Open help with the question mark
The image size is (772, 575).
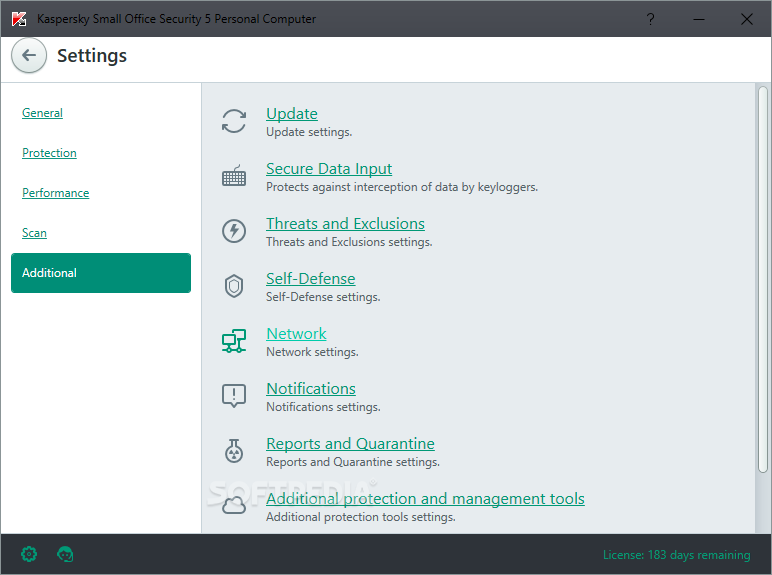click(650, 19)
